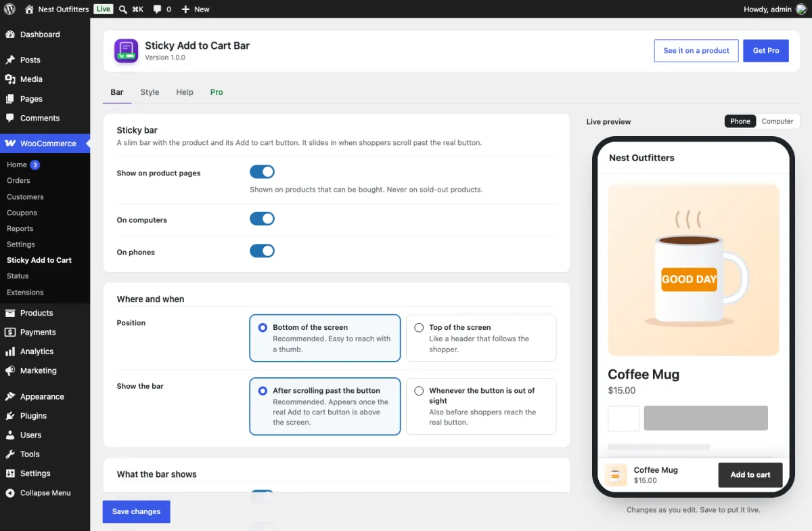Click the Analytics bar chart icon
The height and width of the screenshot is (531, 812).
(x=10, y=352)
